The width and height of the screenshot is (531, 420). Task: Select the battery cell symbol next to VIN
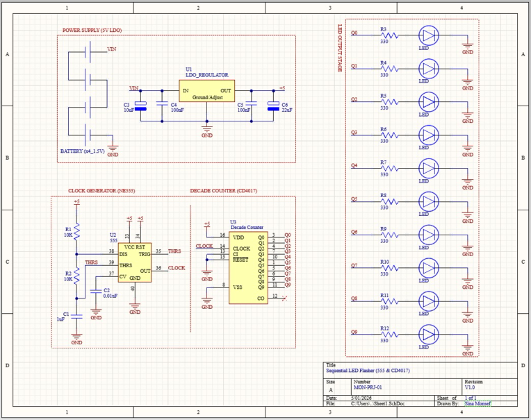pyautogui.click(x=88, y=52)
